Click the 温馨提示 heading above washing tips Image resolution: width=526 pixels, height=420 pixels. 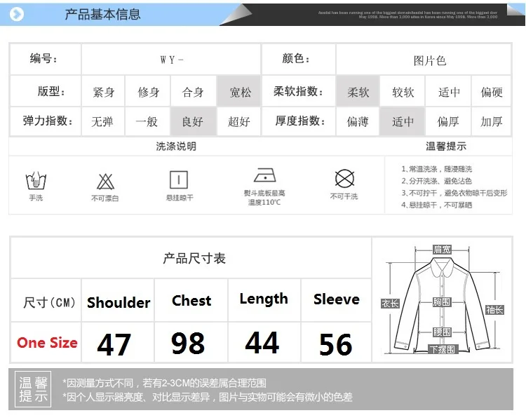(446, 147)
